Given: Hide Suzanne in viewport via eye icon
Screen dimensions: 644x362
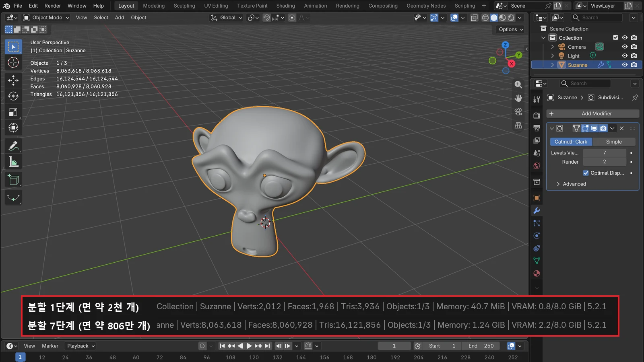Looking at the screenshot, I should click(625, 65).
